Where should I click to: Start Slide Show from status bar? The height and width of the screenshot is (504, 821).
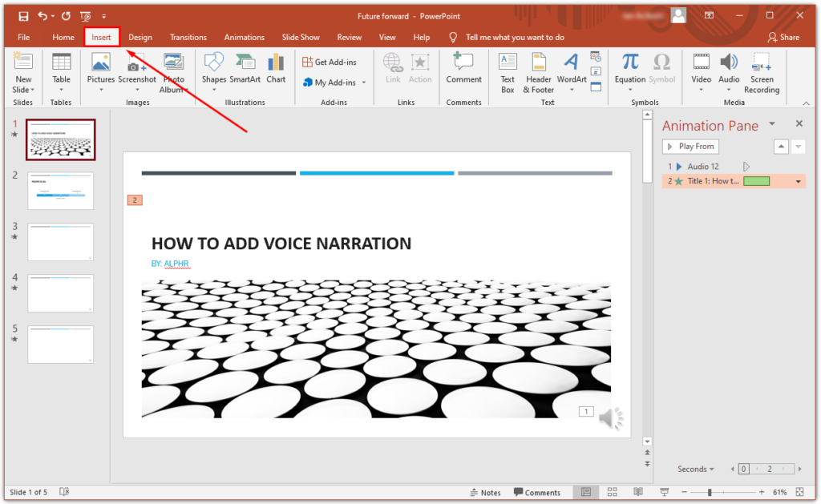click(665, 492)
